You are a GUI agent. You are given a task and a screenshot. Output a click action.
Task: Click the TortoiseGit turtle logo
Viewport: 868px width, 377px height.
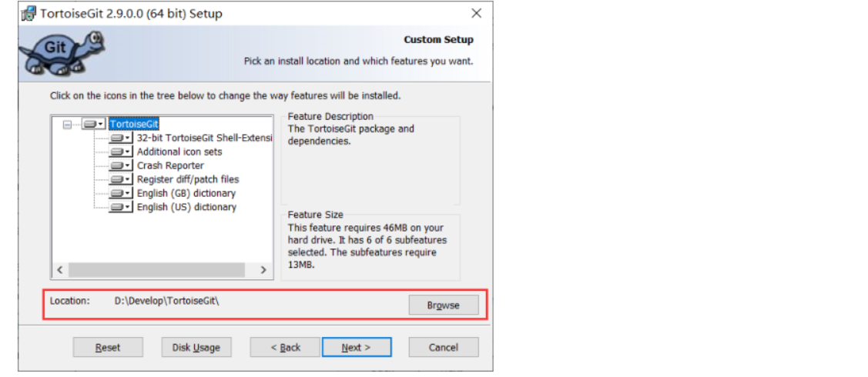click(62, 52)
